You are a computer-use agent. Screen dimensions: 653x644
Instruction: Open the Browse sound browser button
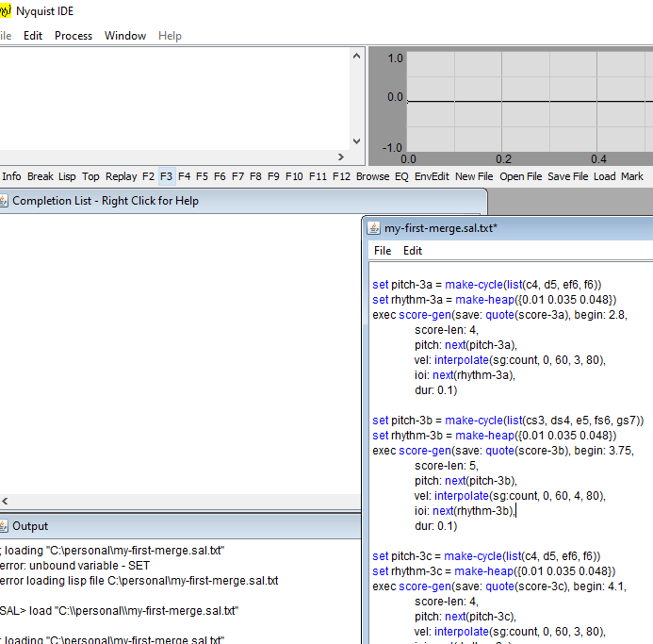[x=373, y=176]
